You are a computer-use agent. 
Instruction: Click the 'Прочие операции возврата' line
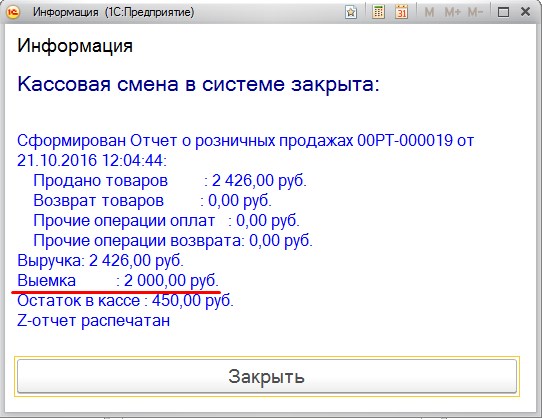pos(173,241)
